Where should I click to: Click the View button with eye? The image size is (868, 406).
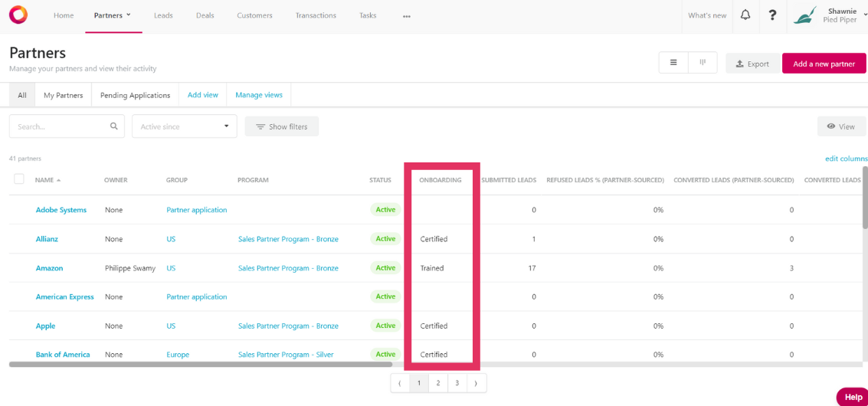pyautogui.click(x=841, y=126)
